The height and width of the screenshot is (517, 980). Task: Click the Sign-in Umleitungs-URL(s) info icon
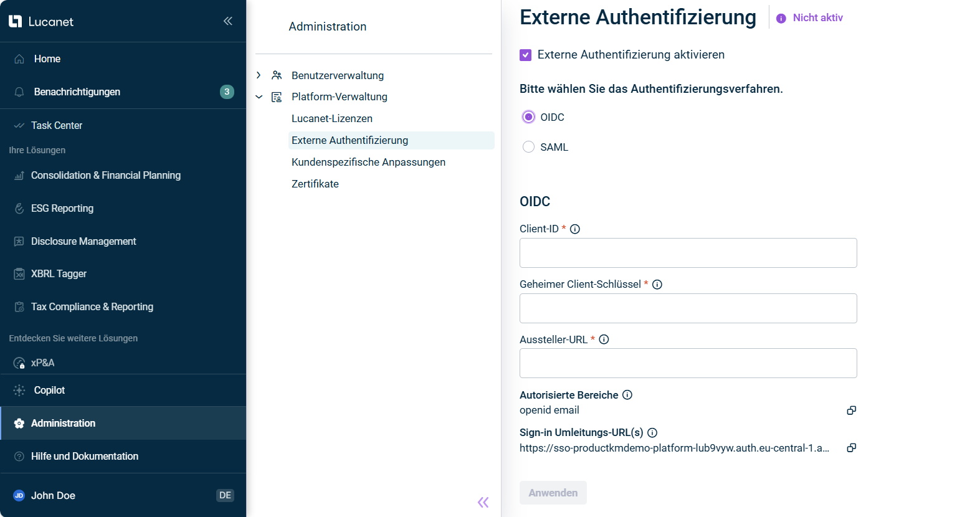point(652,432)
